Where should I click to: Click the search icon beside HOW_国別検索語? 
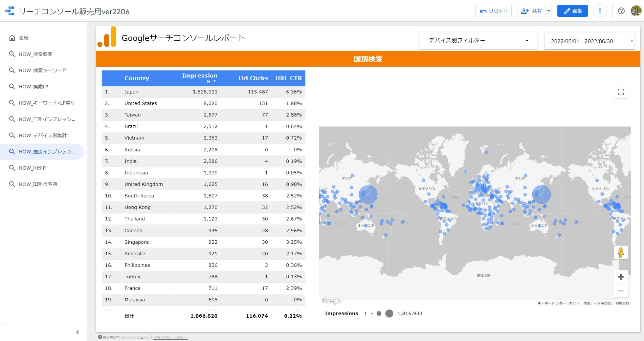(x=12, y=184)
